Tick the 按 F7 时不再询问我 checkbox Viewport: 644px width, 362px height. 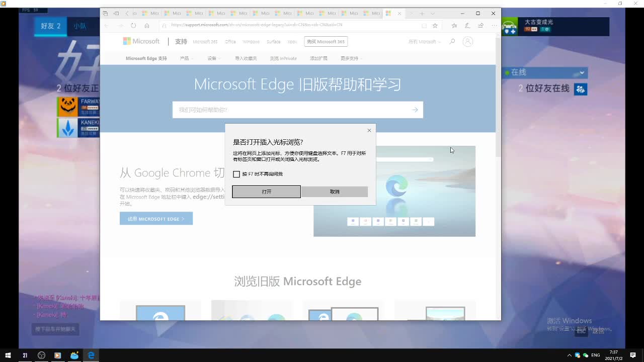[x=236, y=174]
